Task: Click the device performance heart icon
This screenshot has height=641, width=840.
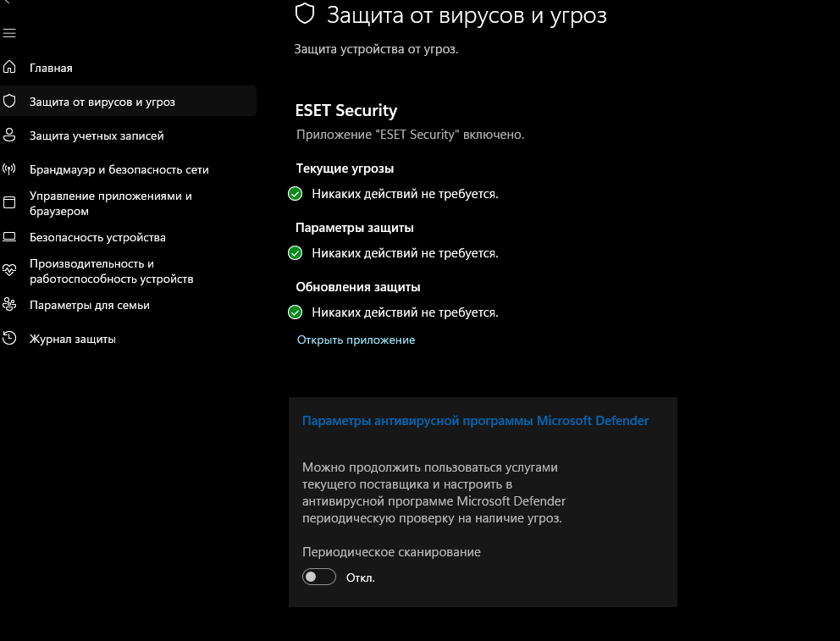Action: (9, 271)
